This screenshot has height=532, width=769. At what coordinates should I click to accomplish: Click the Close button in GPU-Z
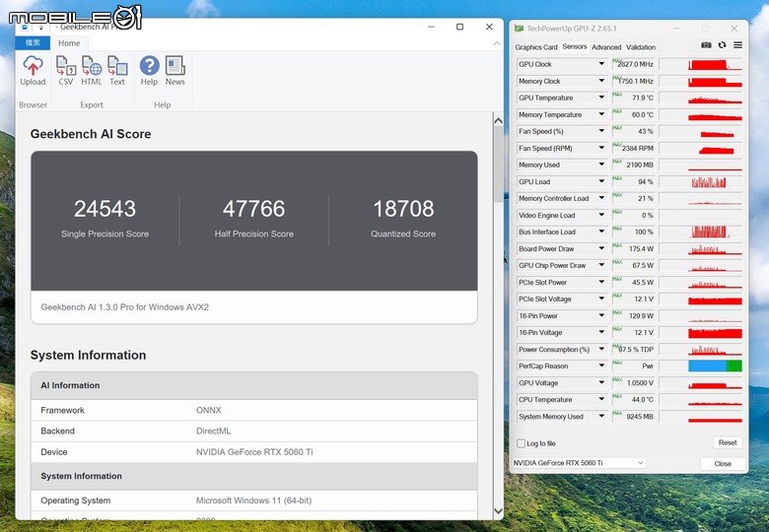coord(723,463)
